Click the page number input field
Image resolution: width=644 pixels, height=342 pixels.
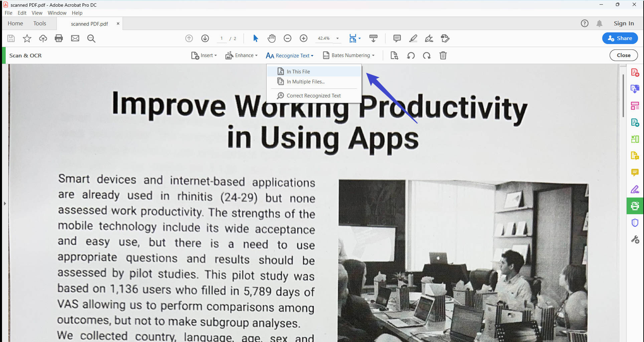[x=221, y=38]
